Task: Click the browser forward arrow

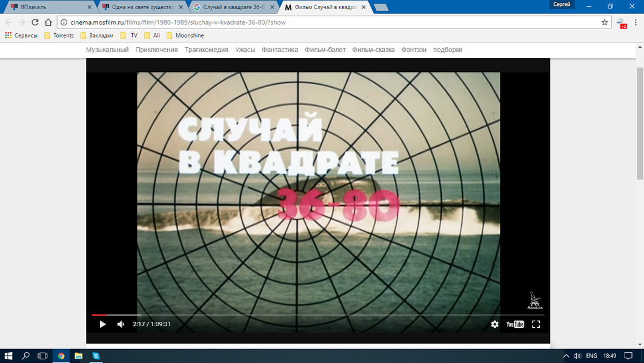Action: [21, 22]
